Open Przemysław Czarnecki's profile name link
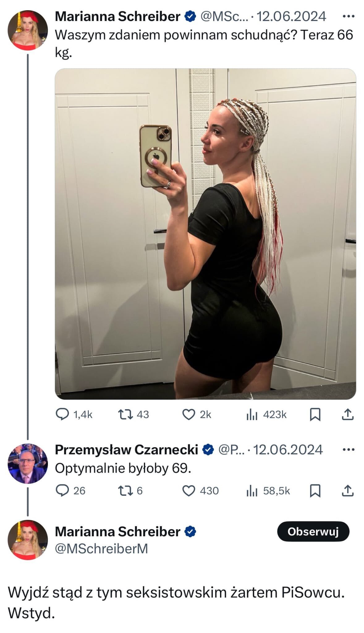Image resolution: width=364 pixels, height=633 pixels. click(x=126, y=449)
